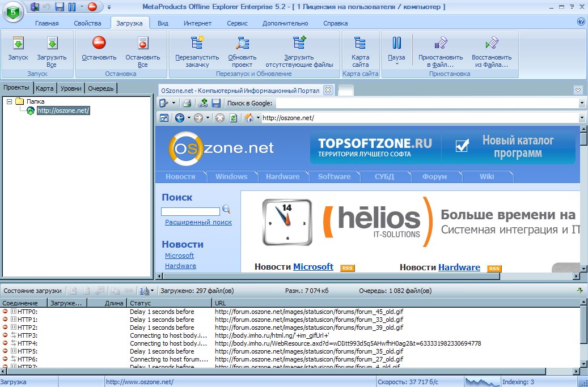
Task: Click the help question mark icon
Action: (x=581, y=22)
